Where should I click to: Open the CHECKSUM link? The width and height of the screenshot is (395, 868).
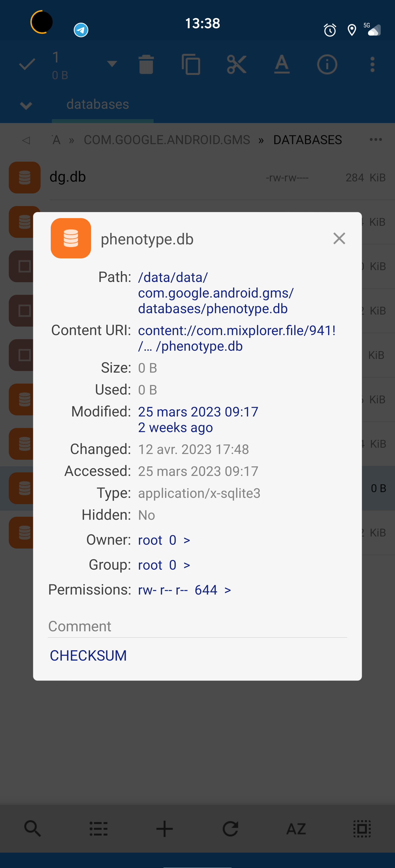click(x=88, y=655)
